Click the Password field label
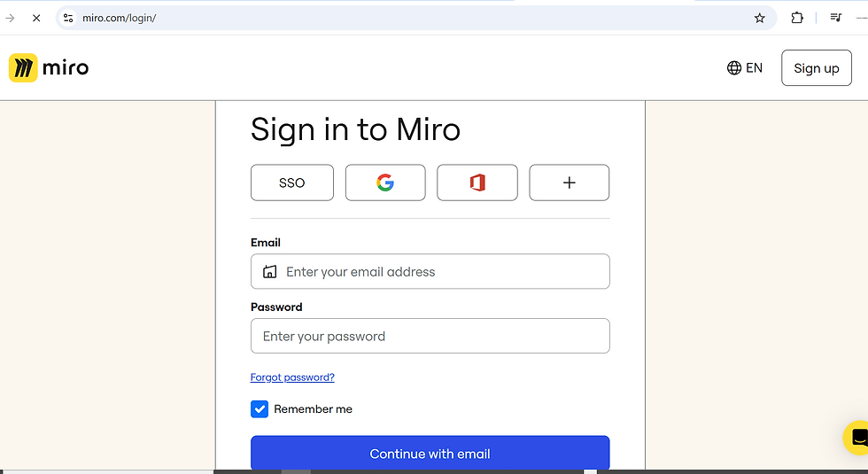Image resolution: width=868 pixels, height=474 pixels. coord(276,307)
